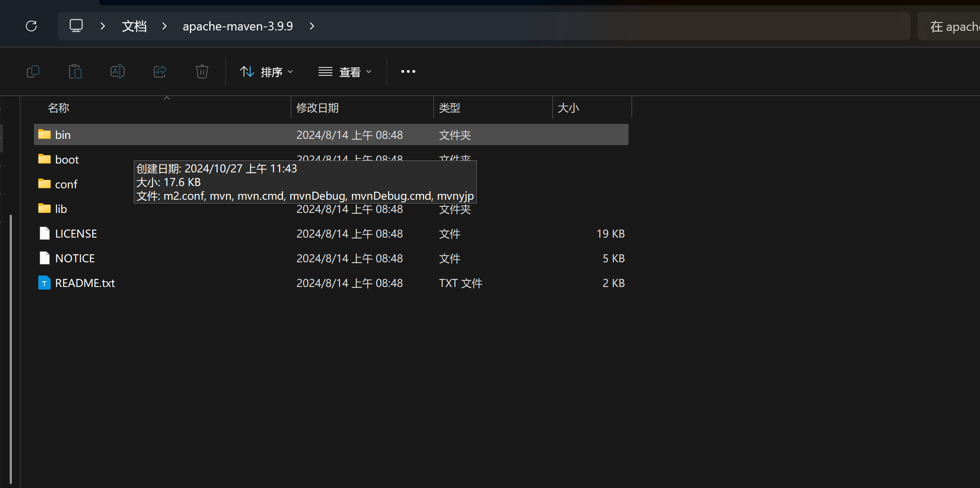980x488 pixels.
Task: Select the README.txt file
Action: pyautogui.click(x=85, y=283)
